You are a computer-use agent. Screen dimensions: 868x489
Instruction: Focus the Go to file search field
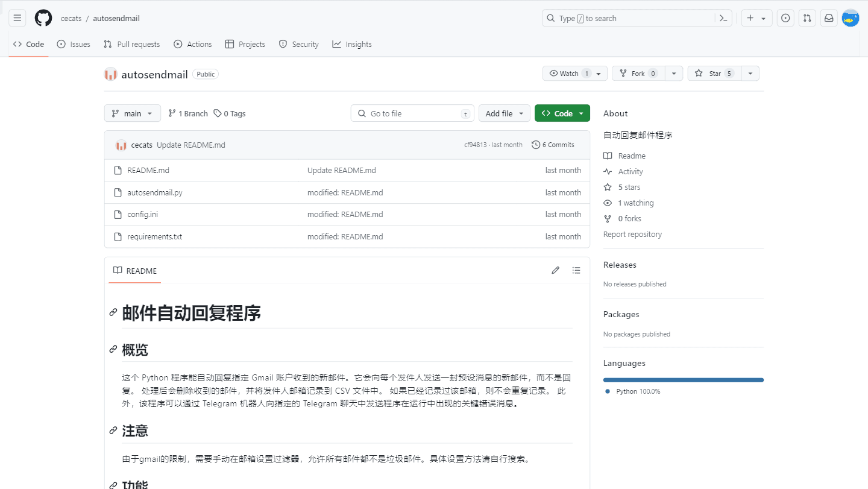click(x=412, y=113)
